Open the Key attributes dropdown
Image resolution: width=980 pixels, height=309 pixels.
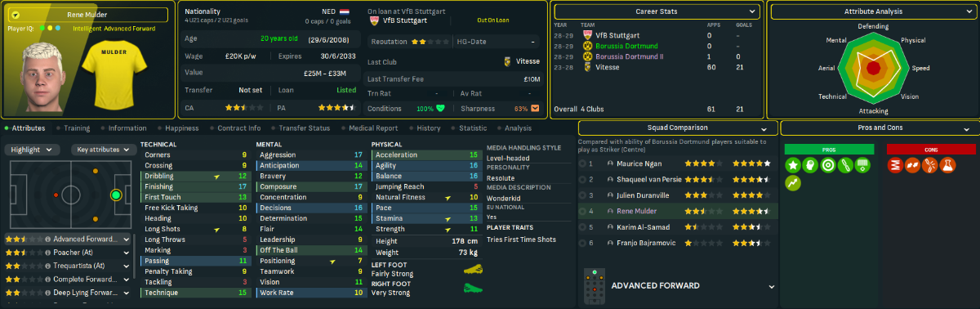point(103,150)
